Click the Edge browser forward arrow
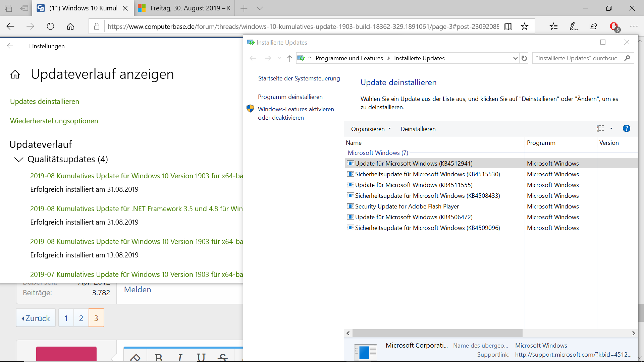The image size is (644, 362). pyautogui.click(x=31, y=26)
